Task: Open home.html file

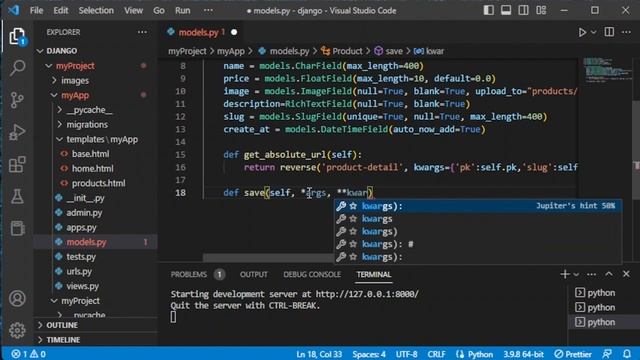Action: tap(92, 169)
